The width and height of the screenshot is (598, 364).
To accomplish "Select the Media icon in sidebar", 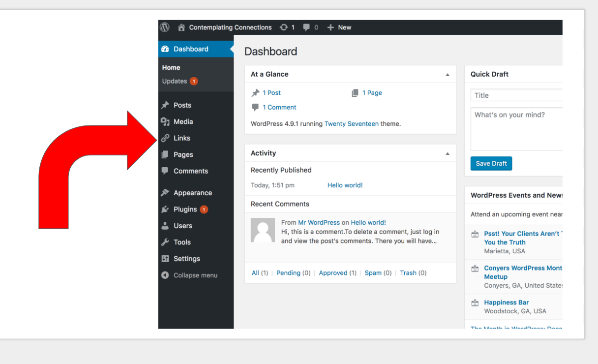I will tap(165, 121).
